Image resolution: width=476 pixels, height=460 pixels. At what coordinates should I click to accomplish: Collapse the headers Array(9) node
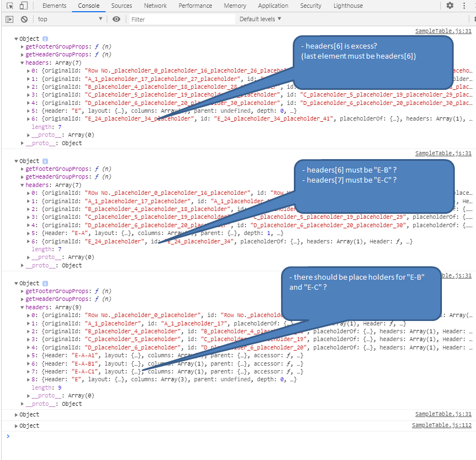point(22,308)
